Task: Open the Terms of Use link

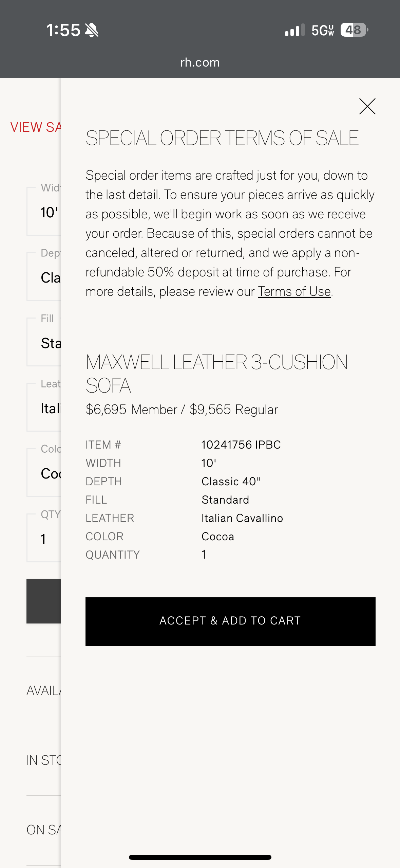Action: point(294,291)
